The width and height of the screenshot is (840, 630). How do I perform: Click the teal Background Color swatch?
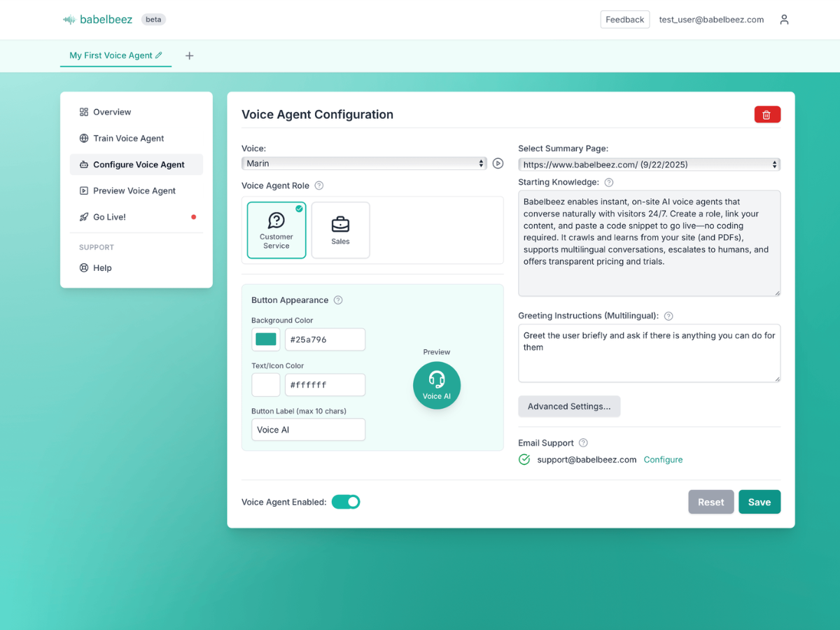pos(265,339)
